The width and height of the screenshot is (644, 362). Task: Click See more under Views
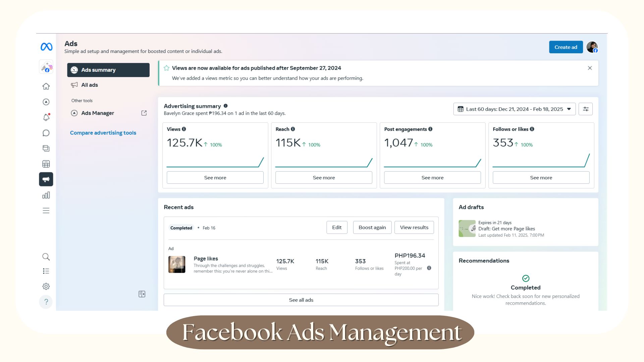click(x=215, y=178)
